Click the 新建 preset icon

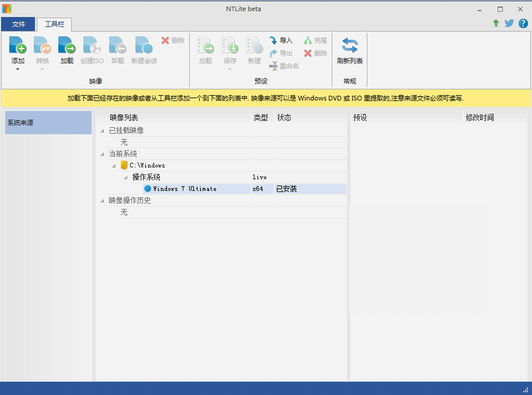pos(254,45)
